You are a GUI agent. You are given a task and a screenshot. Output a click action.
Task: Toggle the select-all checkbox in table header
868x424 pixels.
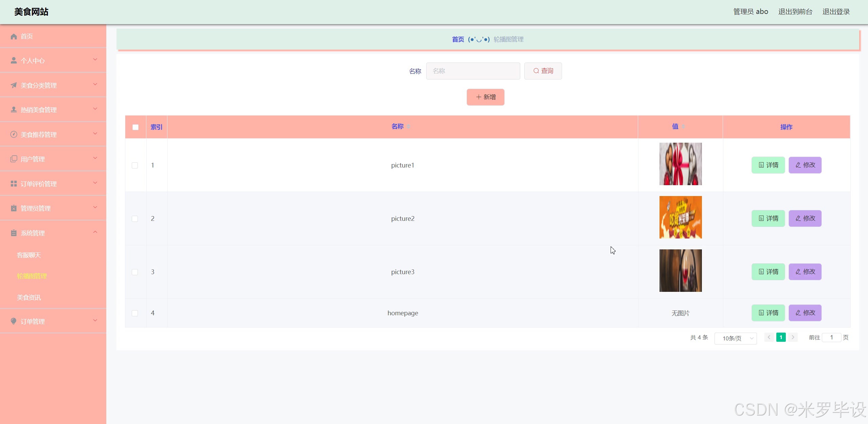(x=135, y=127)
